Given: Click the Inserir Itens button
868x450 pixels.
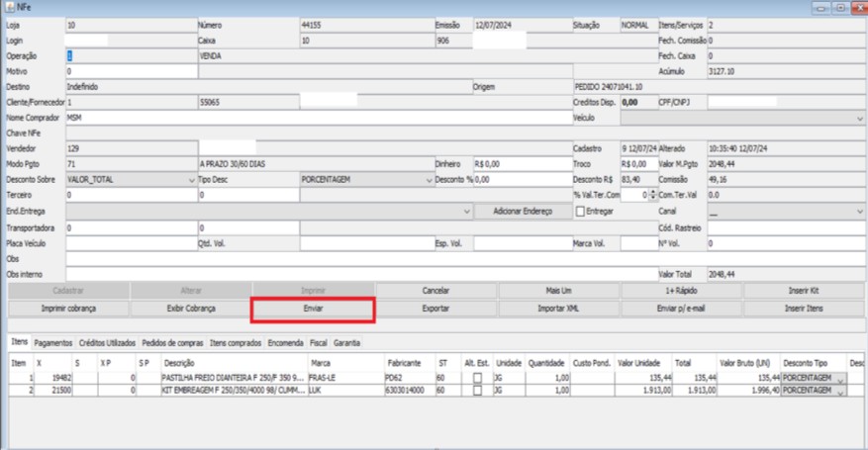Looking at the screenshot, I should [804, 309].
